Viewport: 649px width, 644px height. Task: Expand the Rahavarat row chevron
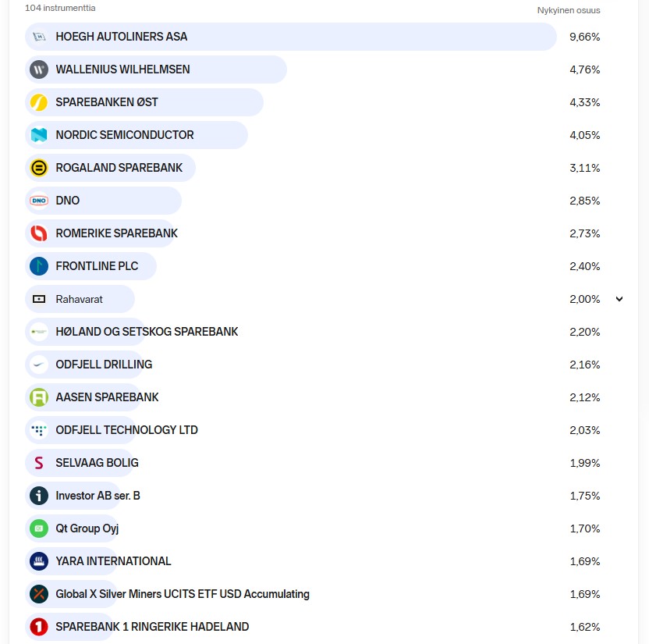click(x=619, y=299)
